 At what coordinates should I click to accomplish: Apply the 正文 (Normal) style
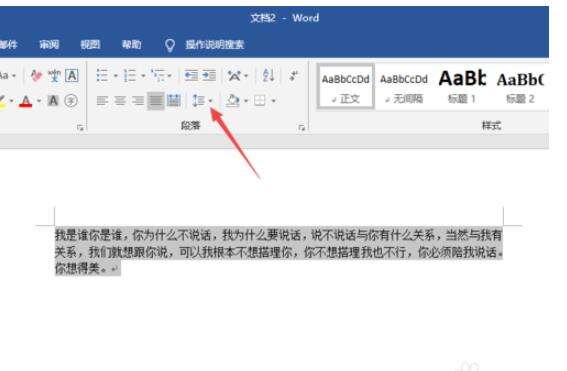346,87
